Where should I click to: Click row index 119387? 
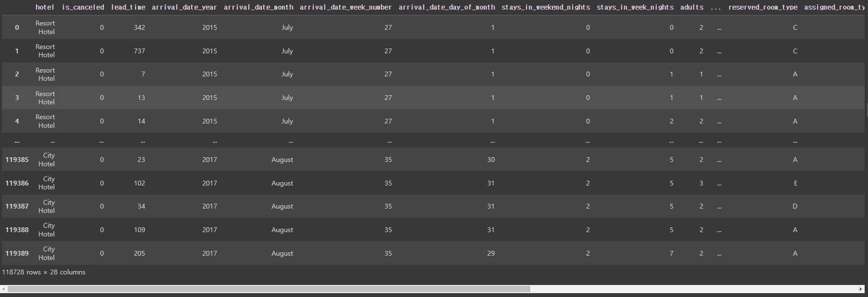coord(17,206)
